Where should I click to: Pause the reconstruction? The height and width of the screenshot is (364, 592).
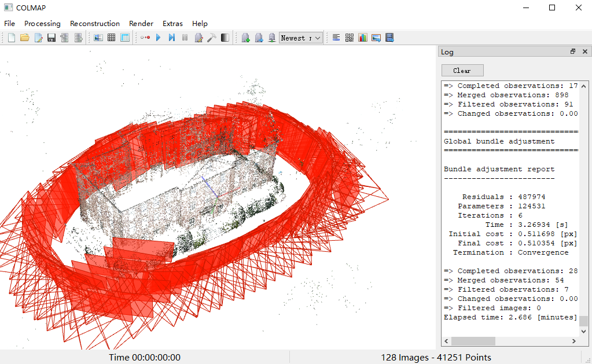click(x=185, y=38)
